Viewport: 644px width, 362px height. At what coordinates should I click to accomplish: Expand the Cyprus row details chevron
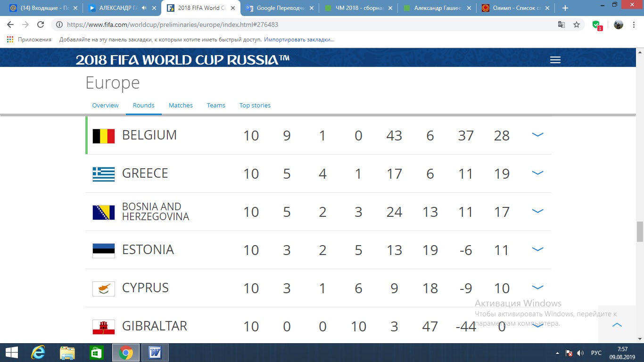(537, 288)
